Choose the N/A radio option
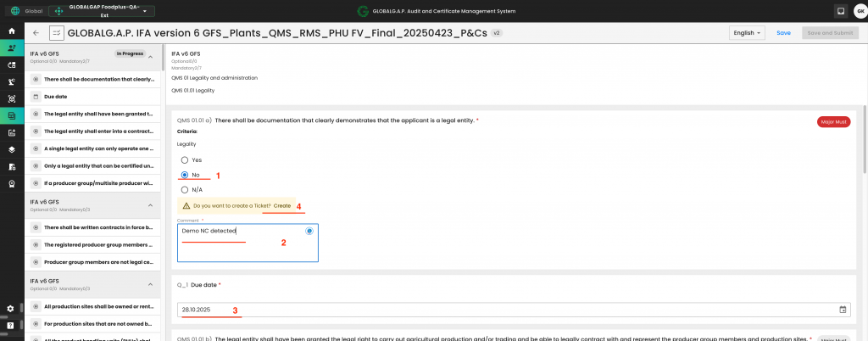This screenshot has height=341, width=868. 186,190
